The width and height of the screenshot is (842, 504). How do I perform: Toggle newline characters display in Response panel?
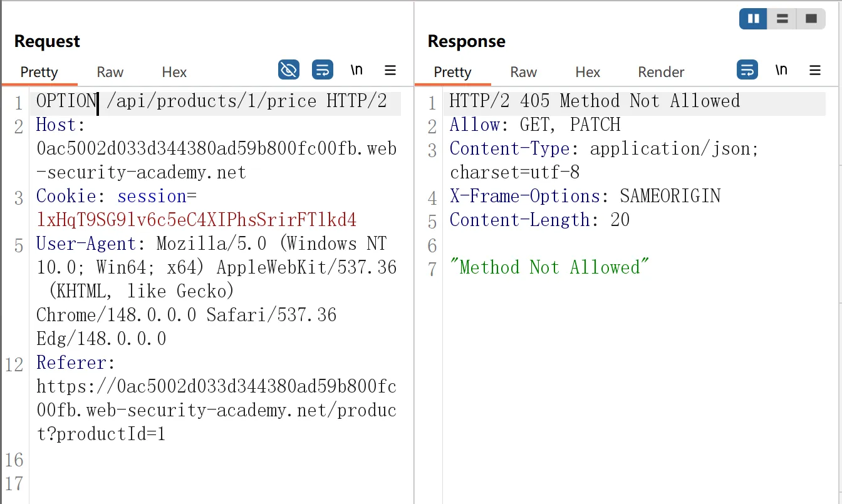[x=781, y=69]
